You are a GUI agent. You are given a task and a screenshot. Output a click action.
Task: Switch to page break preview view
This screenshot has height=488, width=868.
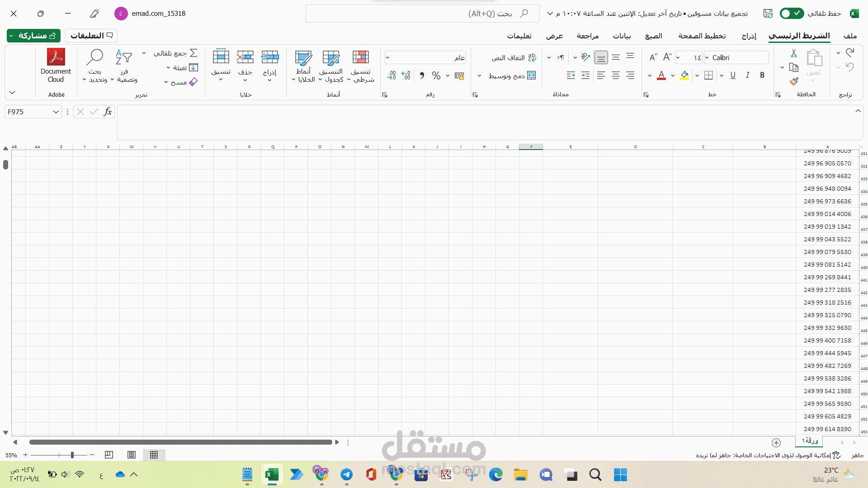(x=109, y=455)
